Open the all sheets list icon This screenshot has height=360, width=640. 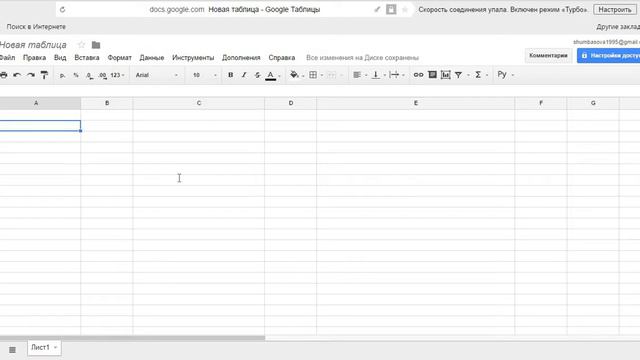coord(12,350)
